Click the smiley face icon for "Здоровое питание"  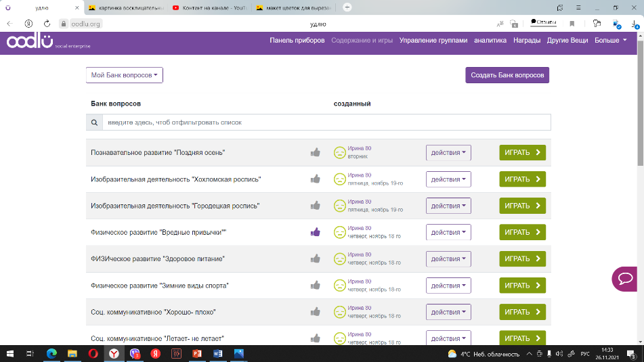coord(339,258)
